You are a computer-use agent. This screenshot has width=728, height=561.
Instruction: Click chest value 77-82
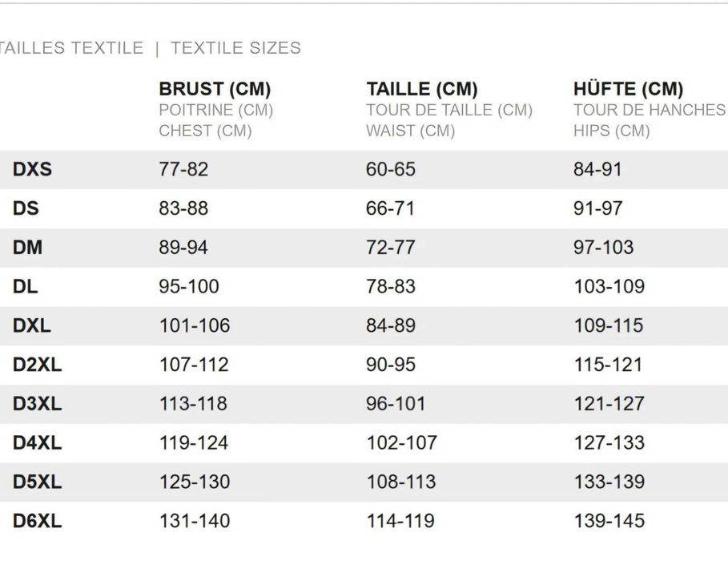pyautogui.click(x=183, y=169)
